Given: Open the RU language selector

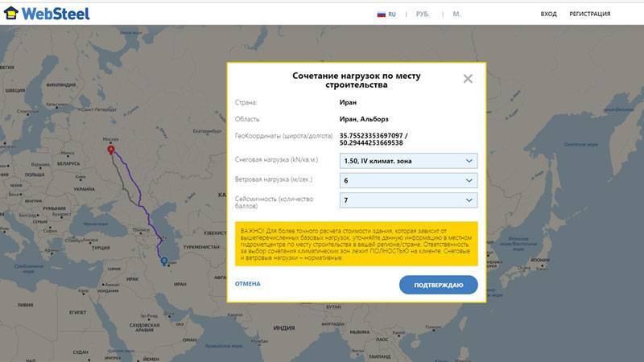Looking at the screenshot, I should coord(386,14).
